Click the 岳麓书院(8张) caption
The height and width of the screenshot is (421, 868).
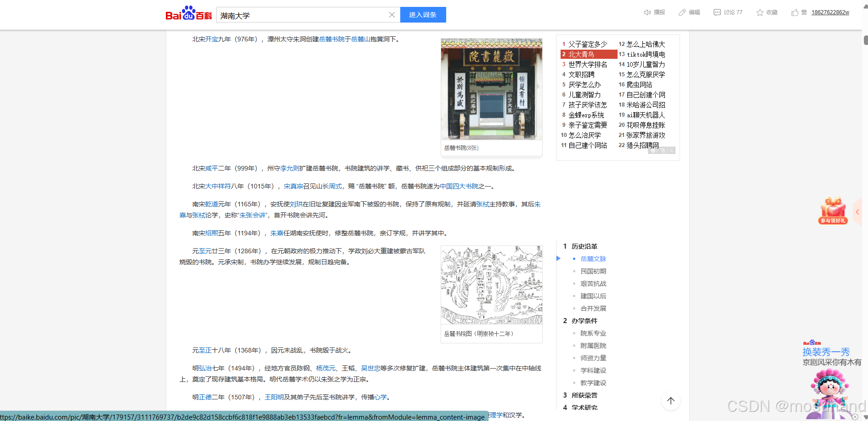tap(461, 148)
